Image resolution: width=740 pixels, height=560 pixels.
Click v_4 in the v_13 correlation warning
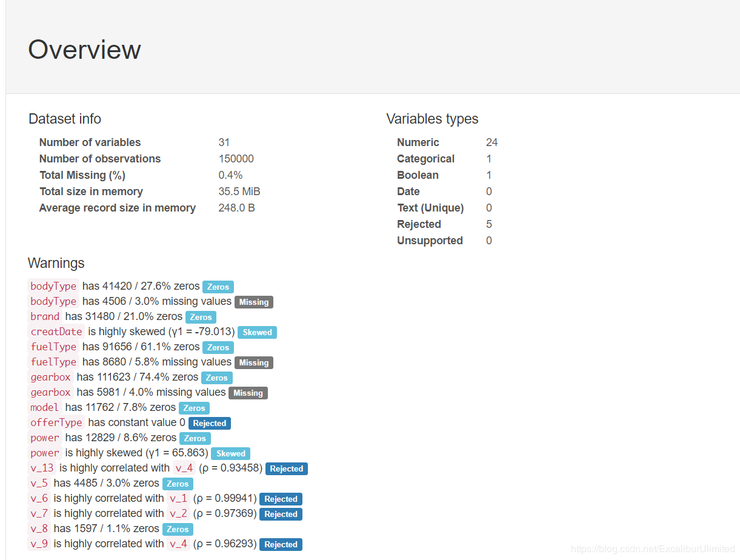coord(184,468)
